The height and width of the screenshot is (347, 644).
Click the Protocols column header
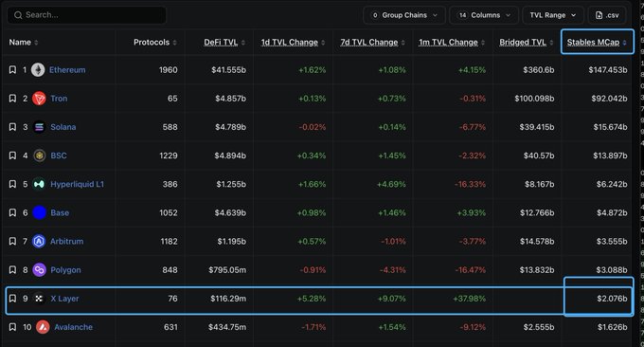pos(152,43)
